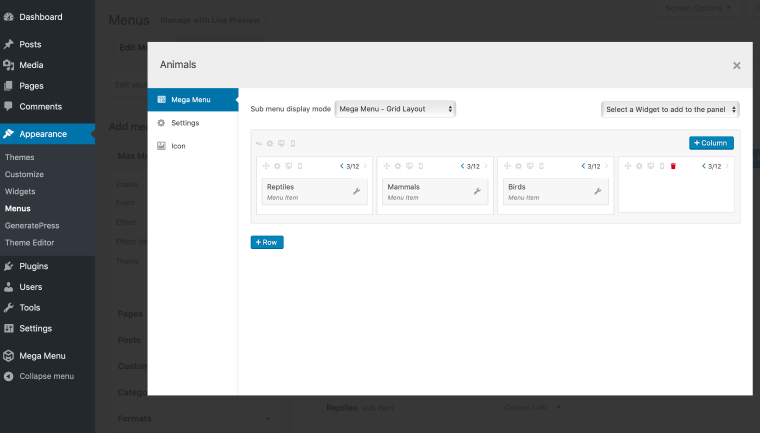Toggle desktop visibility for Birds column
Screen dimensions: 760x433
530,166
